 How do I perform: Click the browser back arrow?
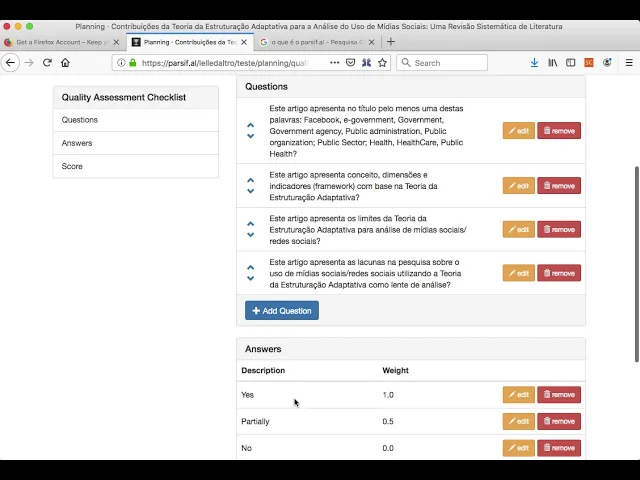point(11,62)
